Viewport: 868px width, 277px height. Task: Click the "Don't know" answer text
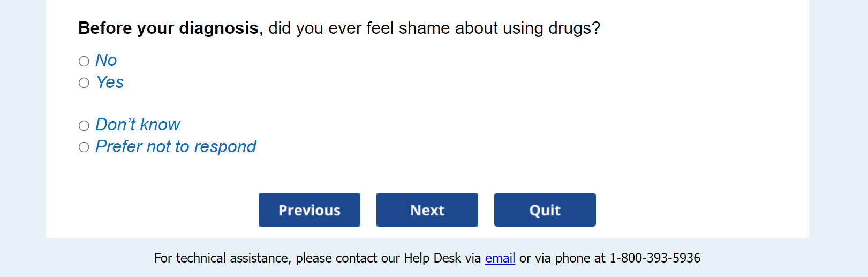(x=138, y=125)
